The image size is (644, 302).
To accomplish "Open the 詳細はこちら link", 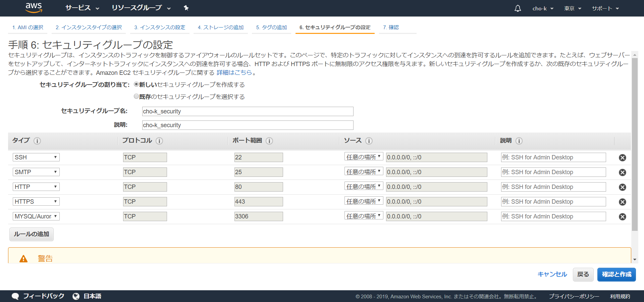I will pos(234,72).
